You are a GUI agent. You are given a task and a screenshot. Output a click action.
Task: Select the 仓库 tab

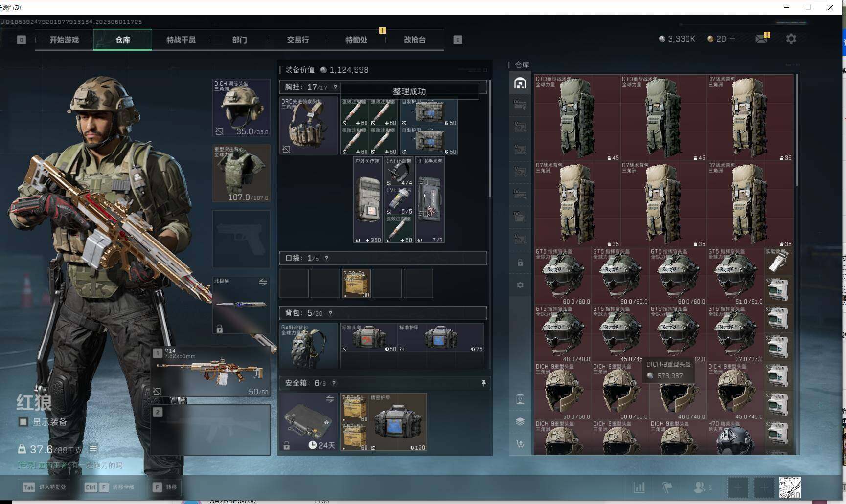point(123,40)
